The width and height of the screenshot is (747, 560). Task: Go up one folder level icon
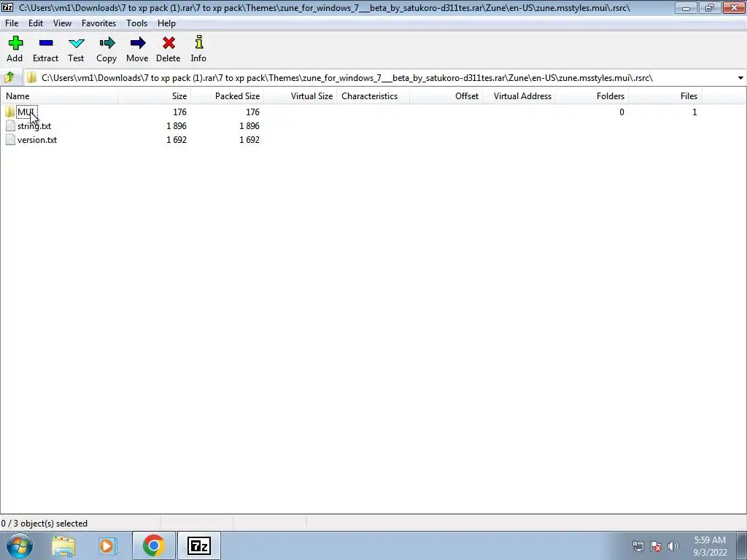pos(9,77)
